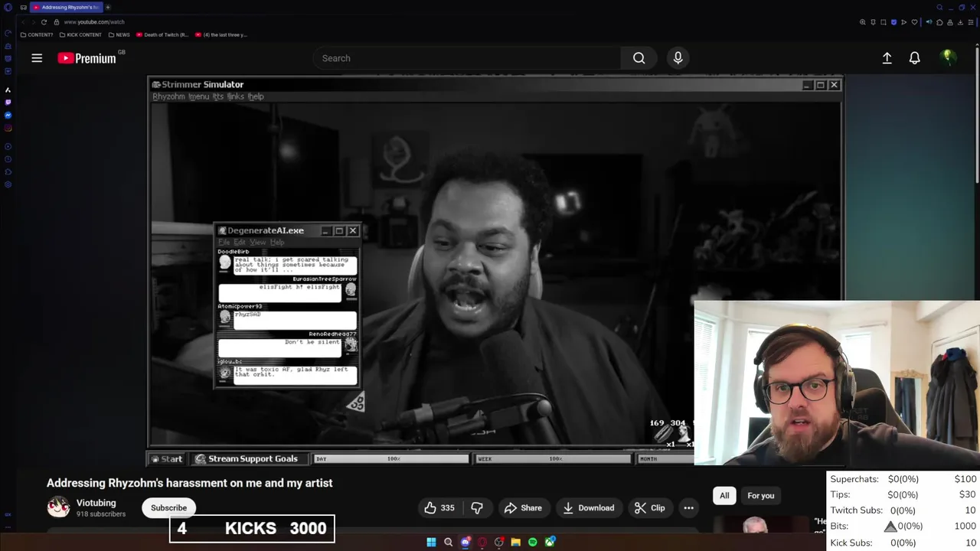
Task: Open the YouTube account avatar menu
Action: pos(948,58)
